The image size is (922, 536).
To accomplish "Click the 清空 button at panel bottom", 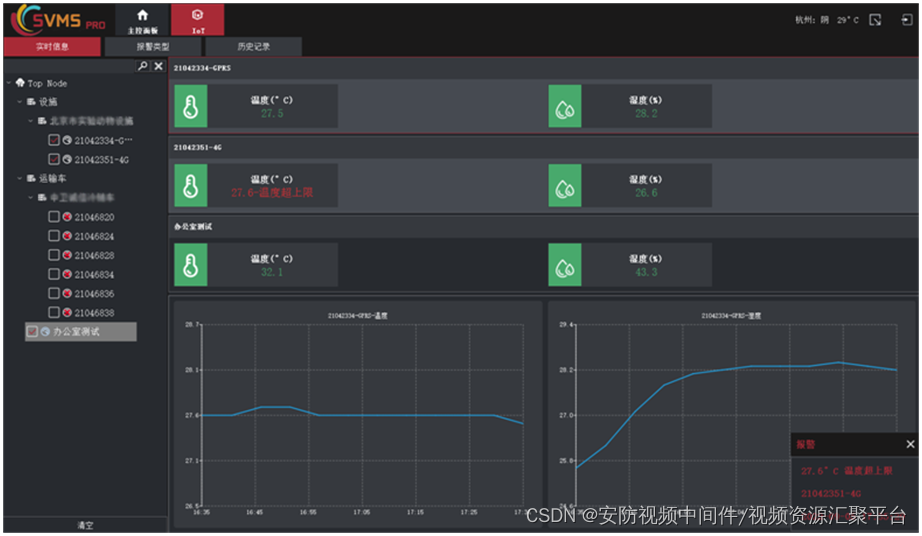I will (85, 525).
